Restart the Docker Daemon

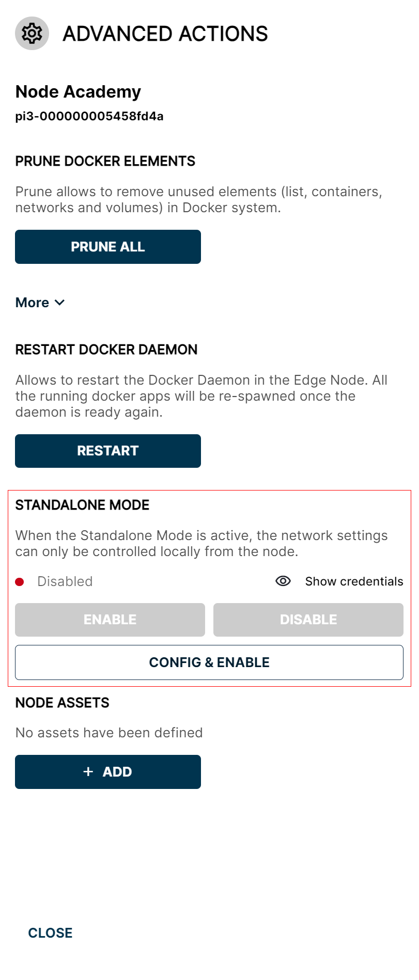point(107,450)
